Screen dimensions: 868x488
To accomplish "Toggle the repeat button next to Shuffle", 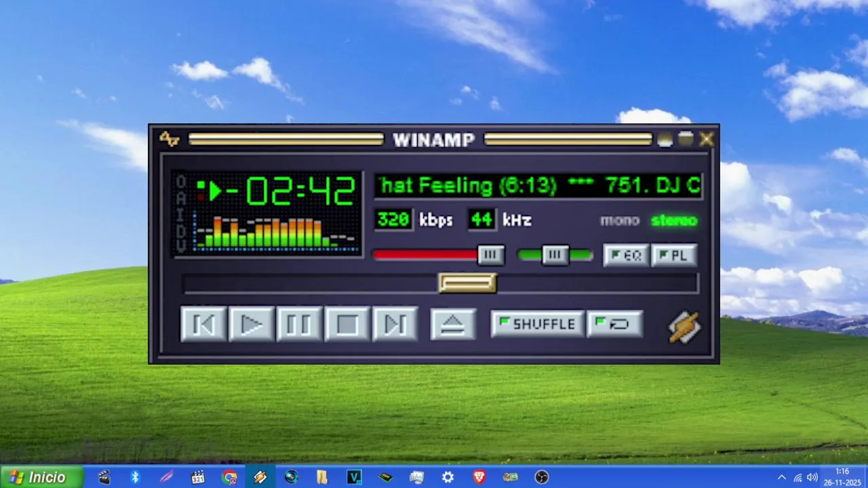I will [614, 324].
